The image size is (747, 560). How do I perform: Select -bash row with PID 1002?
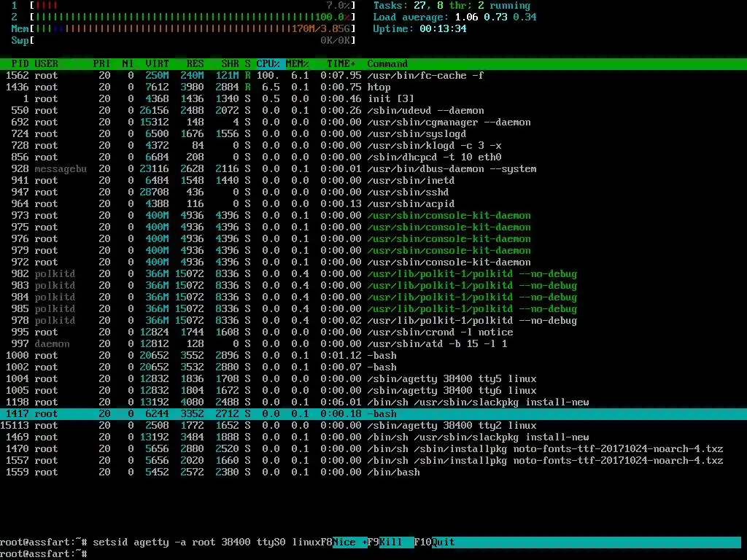[373, 367]
